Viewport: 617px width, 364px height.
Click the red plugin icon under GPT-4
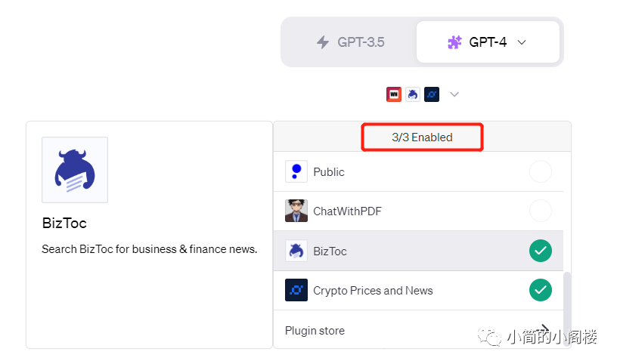(x=394, y=94)
